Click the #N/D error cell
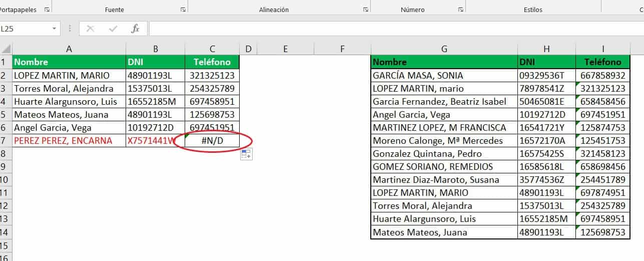The height and width of the screenshot is (261, 644). [x=212, y=141]
